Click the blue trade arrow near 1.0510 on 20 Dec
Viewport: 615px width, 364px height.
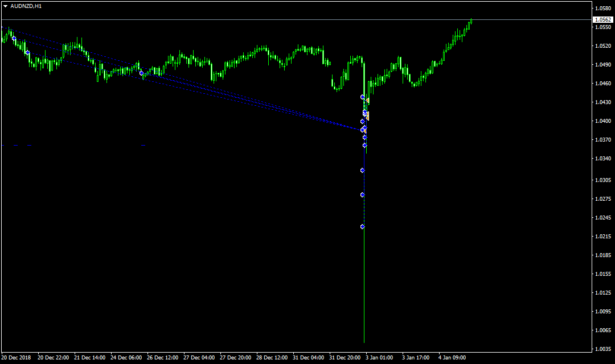point(27,52)
